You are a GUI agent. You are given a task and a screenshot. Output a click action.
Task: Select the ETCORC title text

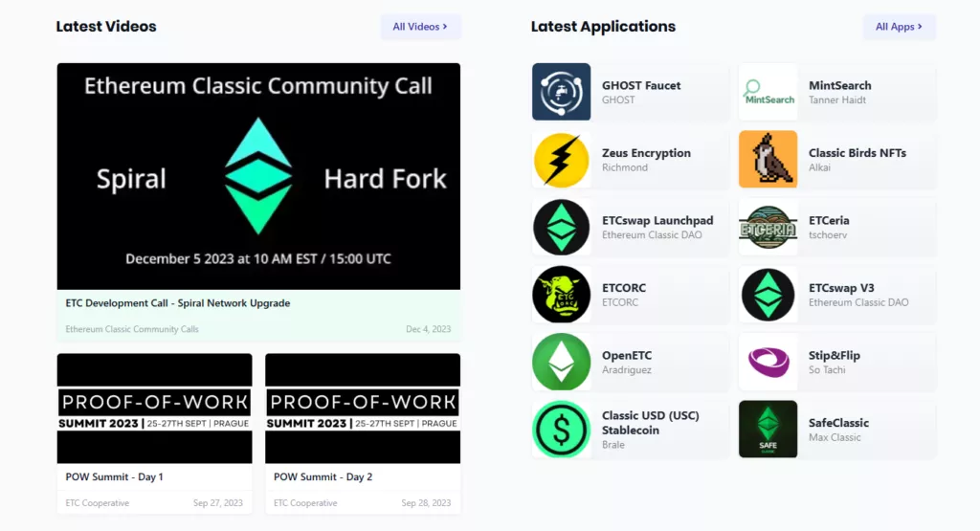tap(624, 288)
